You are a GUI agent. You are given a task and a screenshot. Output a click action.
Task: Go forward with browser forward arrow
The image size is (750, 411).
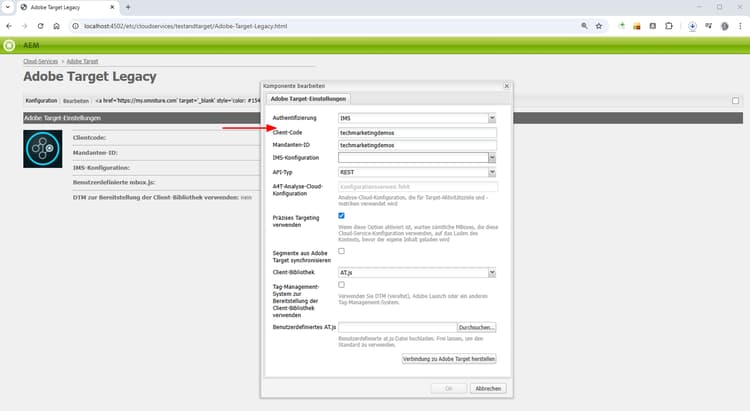click(25, 26)
